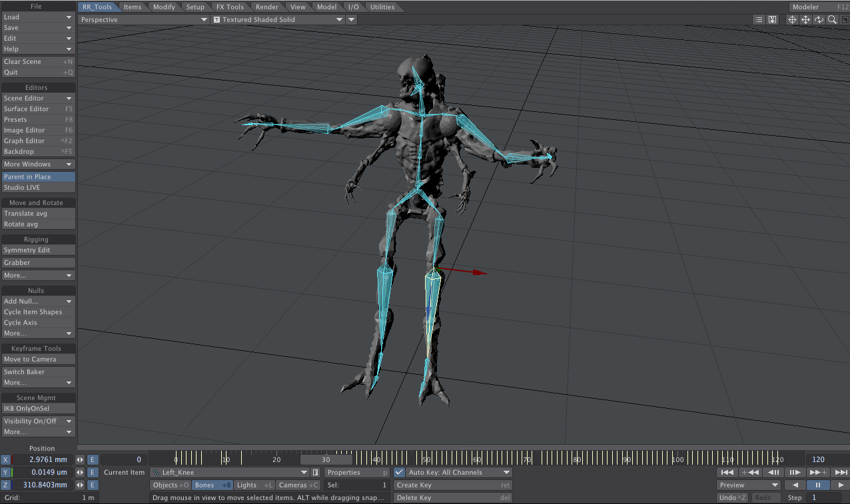Click the Create Key button
Image resolution: width=850 pixels, height=504 pixels.
(452, 485)
